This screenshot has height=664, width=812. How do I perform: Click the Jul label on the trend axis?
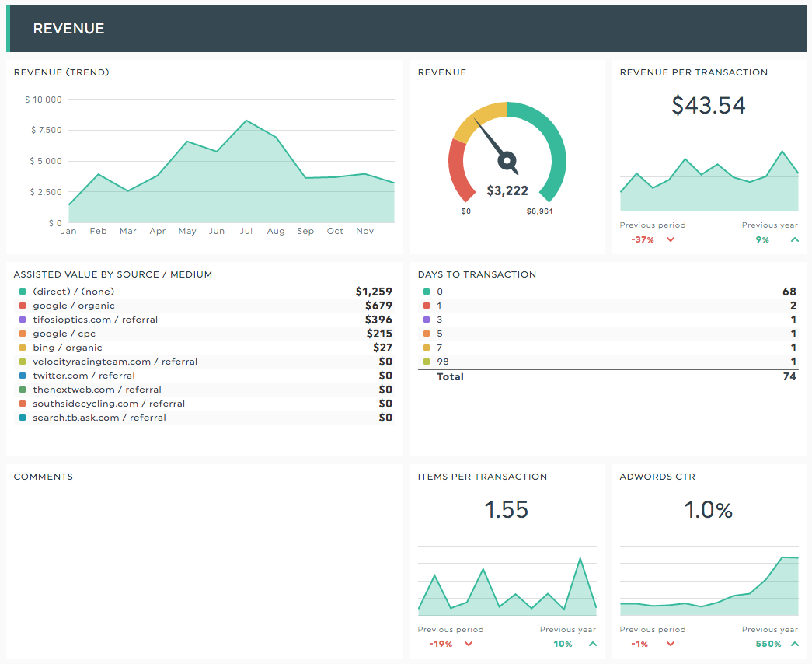pyautogui.click(x=246, y=231)
